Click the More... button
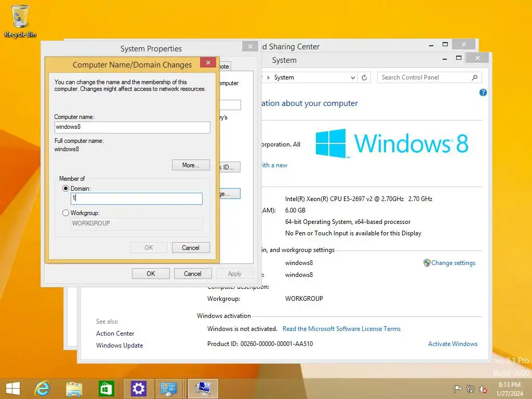Screen dimensions: 532x399 point(191,165)
